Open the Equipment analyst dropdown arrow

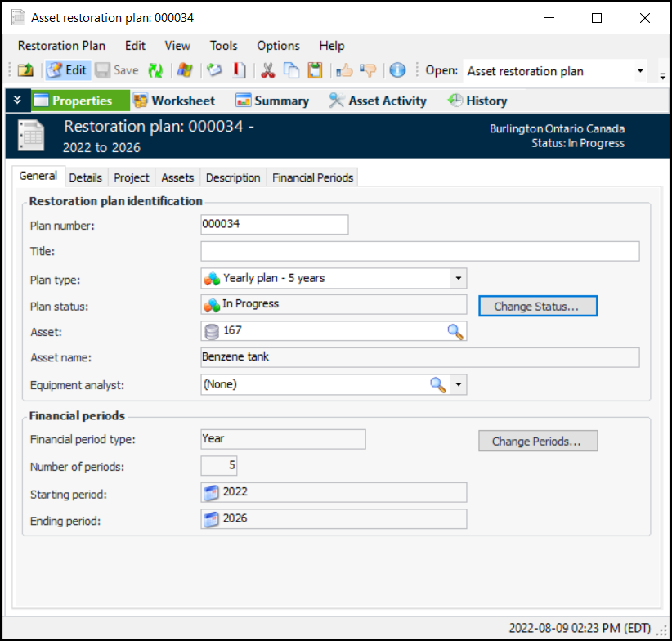(x=459, y=385)
